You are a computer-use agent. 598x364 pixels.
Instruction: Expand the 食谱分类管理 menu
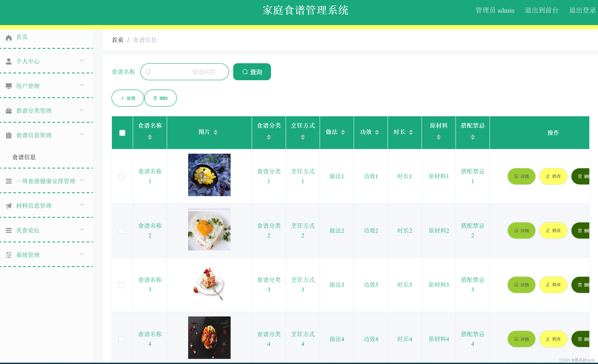pos(82,110)
